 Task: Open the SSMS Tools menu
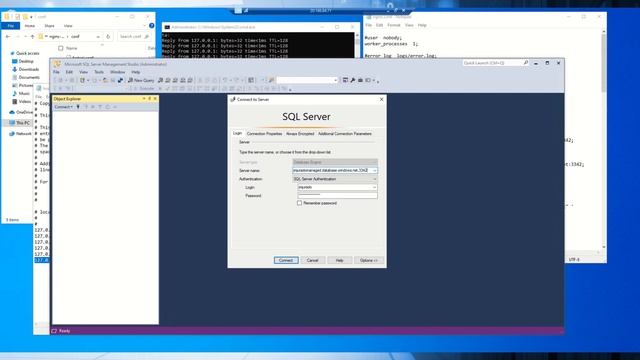point(99,72)
